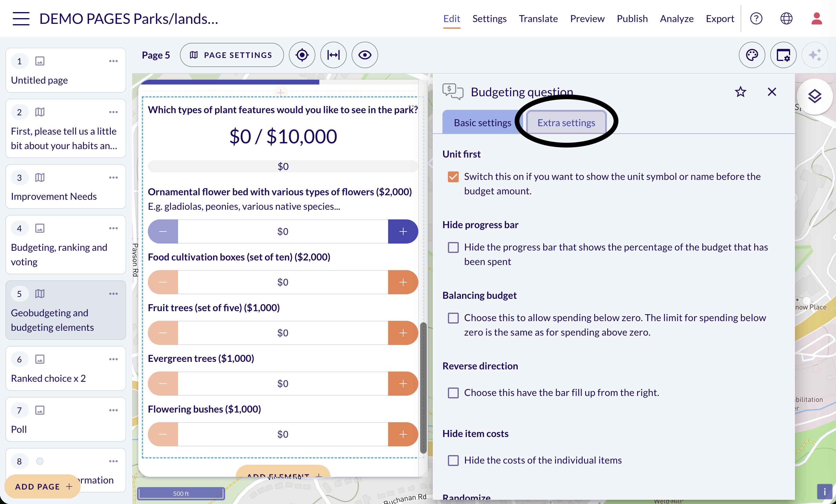Click the PAGE SETTINGS button

coord(232,55)
